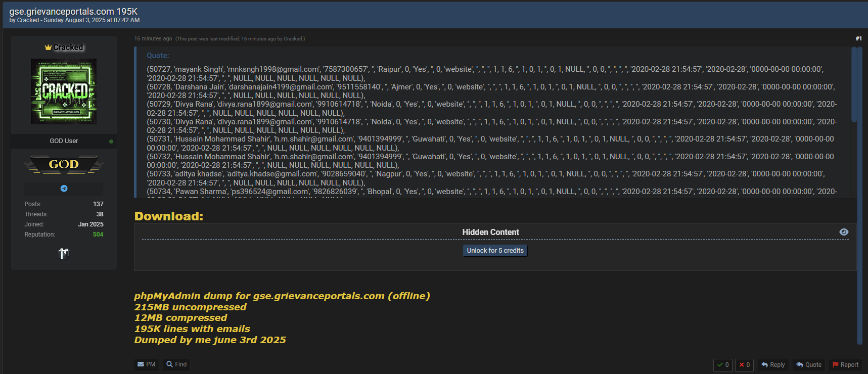Report this post with the flag button

(x=845, y=365)
